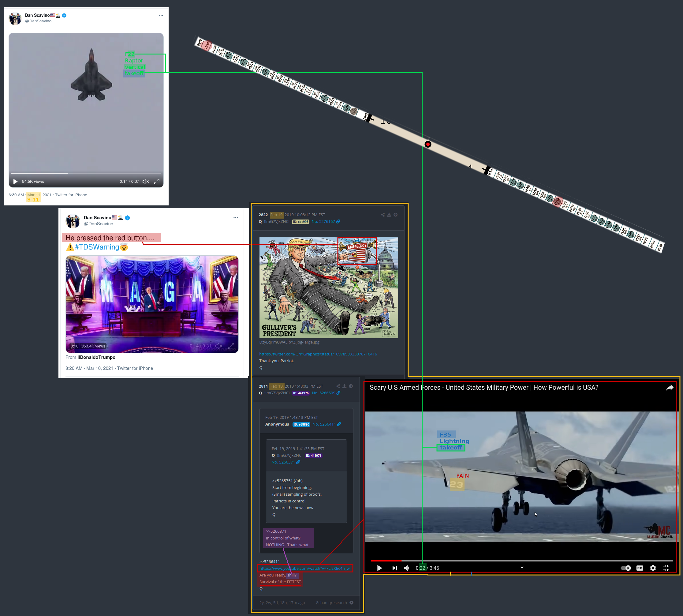Viewport: 683px width, 616px height.
Task: Expand F22 tweet video to fullscreen
Action: point(157,182)
